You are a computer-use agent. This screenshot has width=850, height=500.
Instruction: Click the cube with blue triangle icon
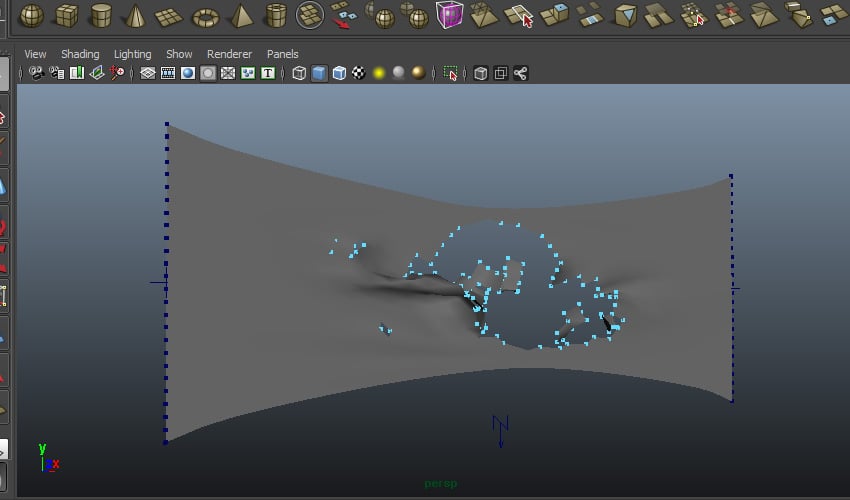click(x=626, y=15)
